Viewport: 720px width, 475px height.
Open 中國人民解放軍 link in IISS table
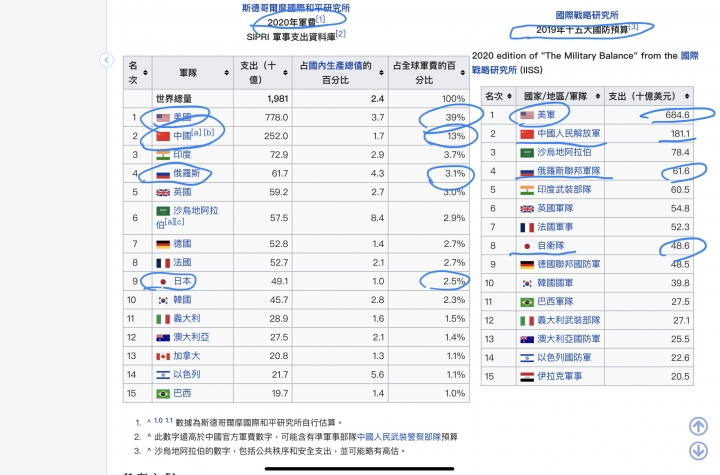tap(568, 134)
